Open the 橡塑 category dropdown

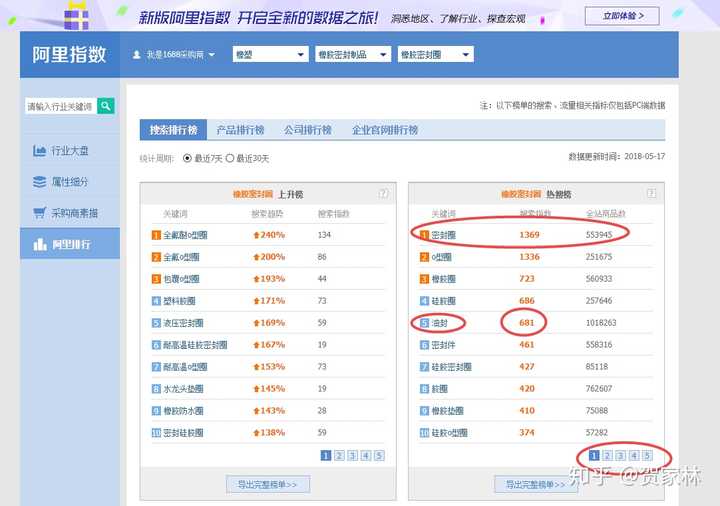point(270,55)
